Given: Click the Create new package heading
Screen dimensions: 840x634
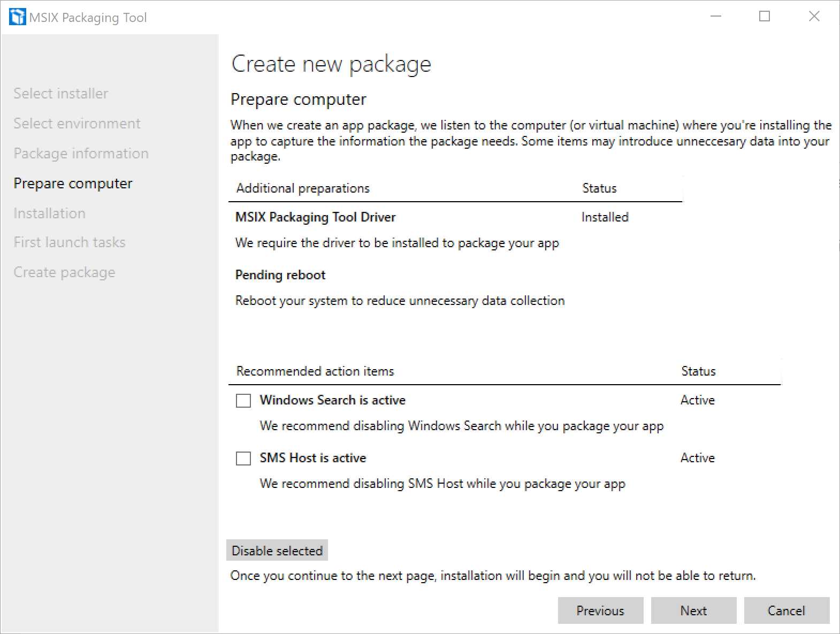Looking at the screenshot, I should click(x=331, y=64).
